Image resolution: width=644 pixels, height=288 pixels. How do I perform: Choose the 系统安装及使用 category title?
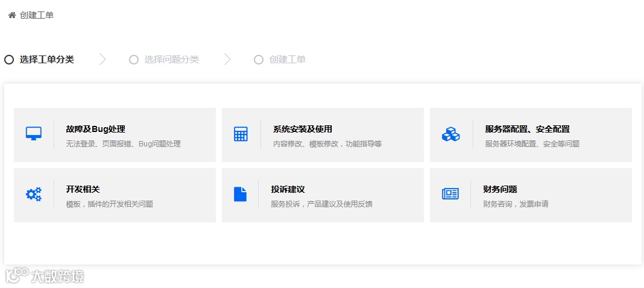(303, 129)
